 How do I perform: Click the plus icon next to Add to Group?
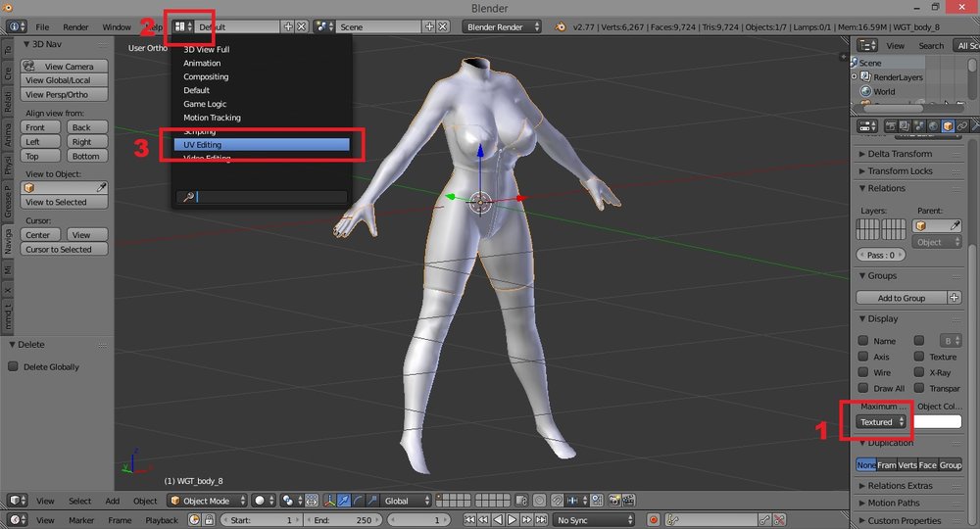click(955, 298)
